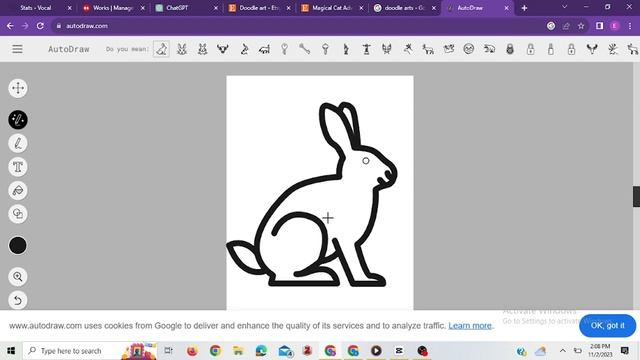
Task: Click the page vertical scrollbar thumb
Action: coord(636,196)
